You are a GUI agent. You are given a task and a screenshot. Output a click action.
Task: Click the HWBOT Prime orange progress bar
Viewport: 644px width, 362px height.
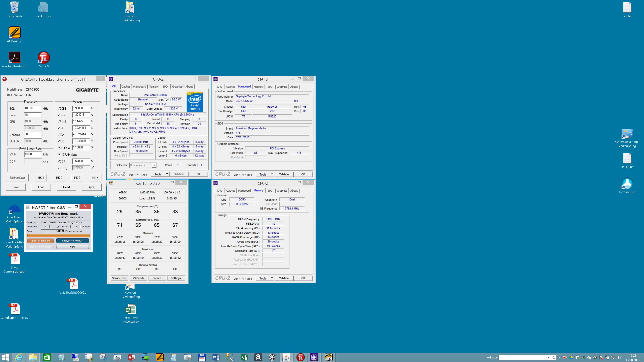pyautogui.click(x=59, y=235)
